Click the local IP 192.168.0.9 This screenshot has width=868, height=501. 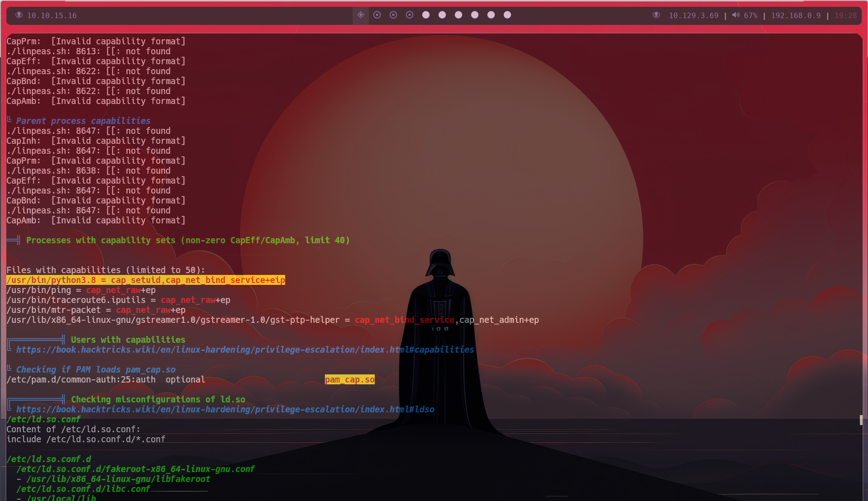coord(796,15)
